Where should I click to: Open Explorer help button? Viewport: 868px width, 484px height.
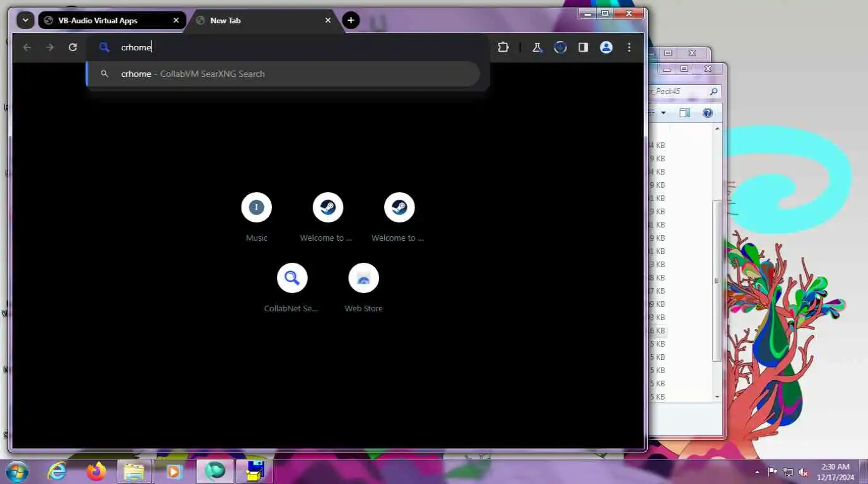[707, 113]
